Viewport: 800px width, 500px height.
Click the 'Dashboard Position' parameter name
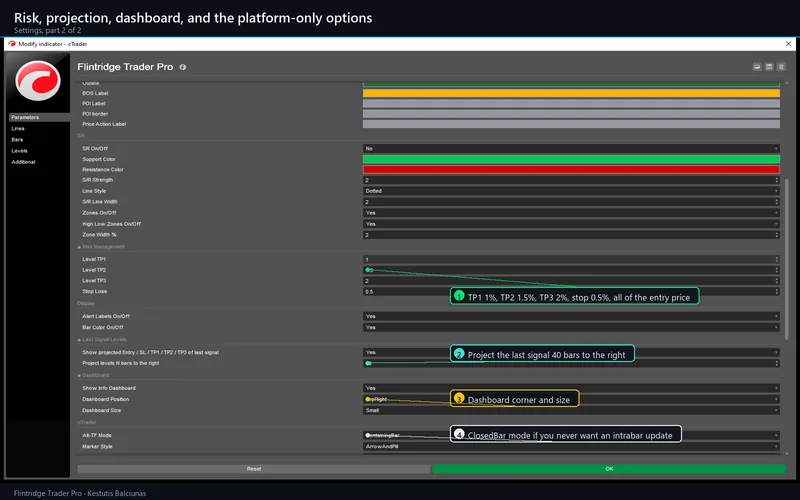pos(105,399)
